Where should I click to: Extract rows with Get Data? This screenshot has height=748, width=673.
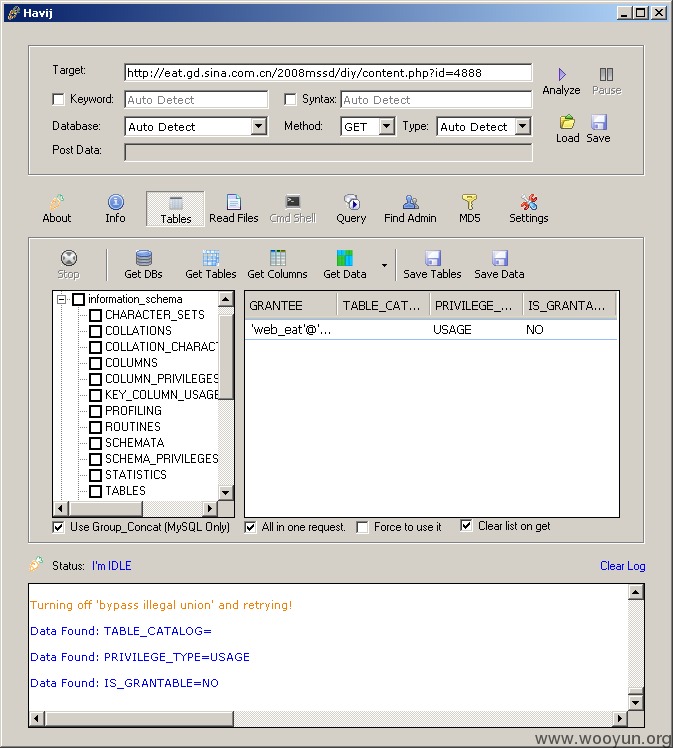(x=344, y=265)
